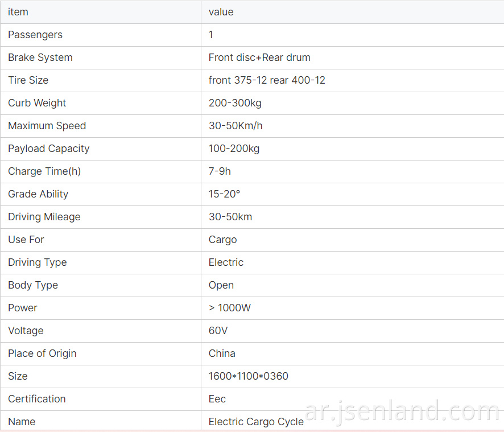Image resolution: width=504 pixels, height=432 pixels.
Task: Select the '200-300kg' value
Action: click(x=235, y=103)
